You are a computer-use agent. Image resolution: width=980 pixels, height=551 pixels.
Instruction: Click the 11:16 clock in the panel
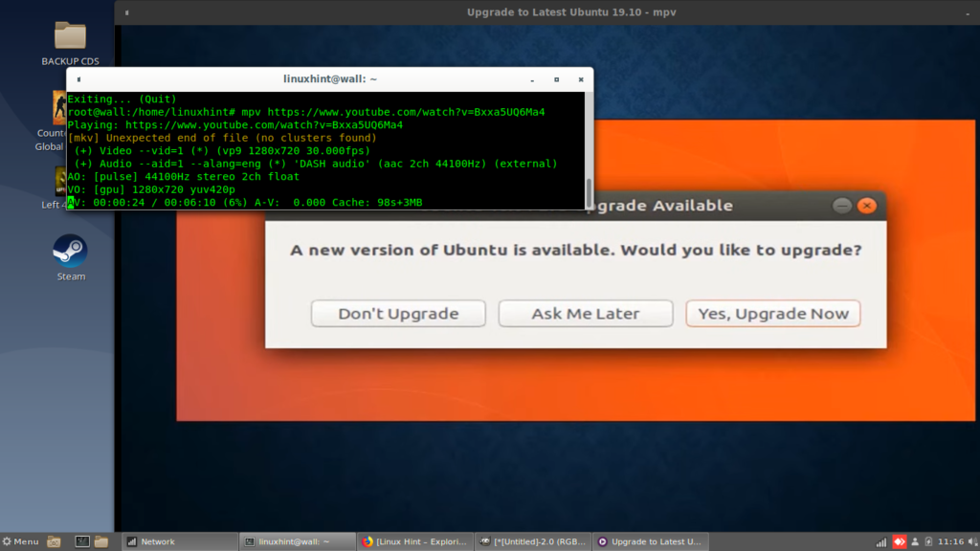coord(950,541)
